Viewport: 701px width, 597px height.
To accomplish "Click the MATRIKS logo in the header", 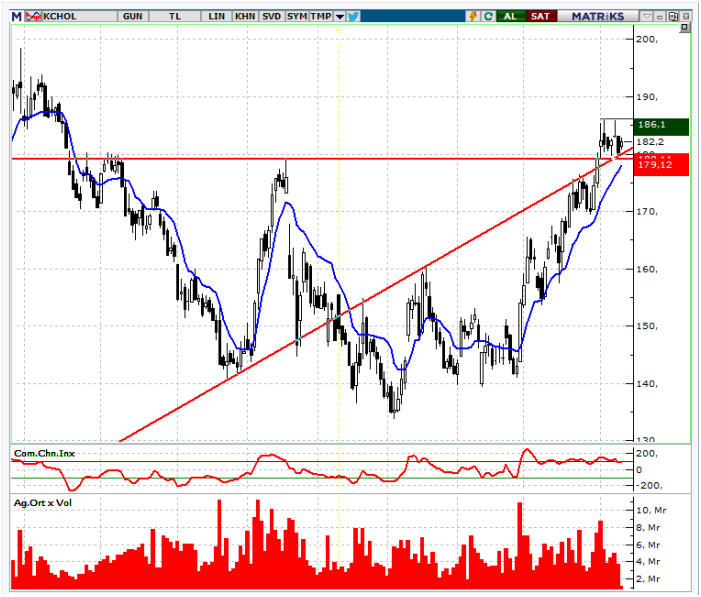I will 596,16.
